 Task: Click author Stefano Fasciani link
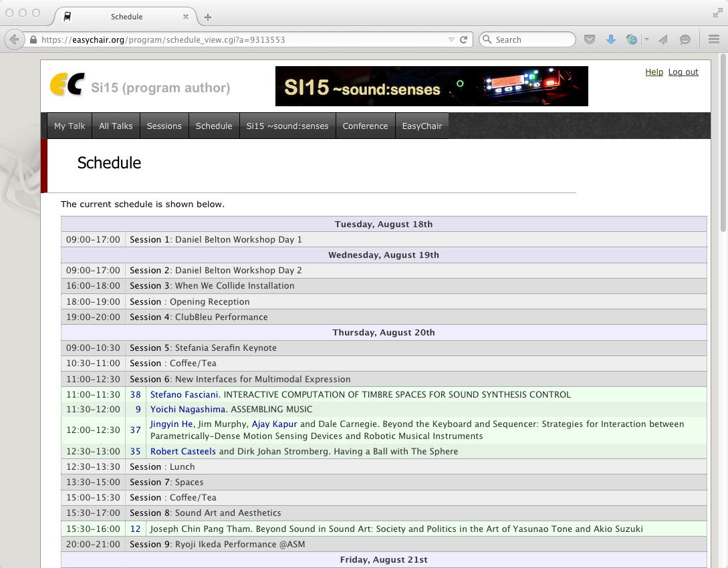coord(184,394)
